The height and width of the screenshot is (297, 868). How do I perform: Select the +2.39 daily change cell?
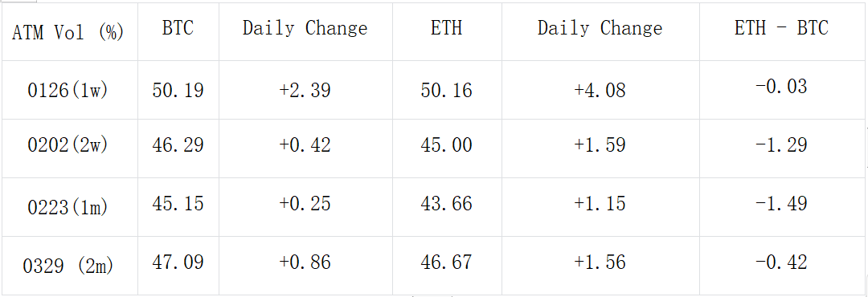click(305, 90)
